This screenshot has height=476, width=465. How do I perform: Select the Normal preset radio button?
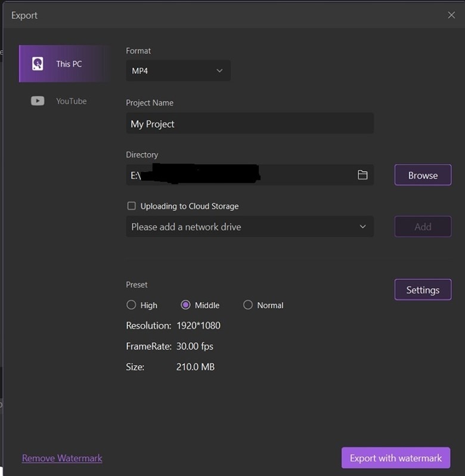point(248,305)
